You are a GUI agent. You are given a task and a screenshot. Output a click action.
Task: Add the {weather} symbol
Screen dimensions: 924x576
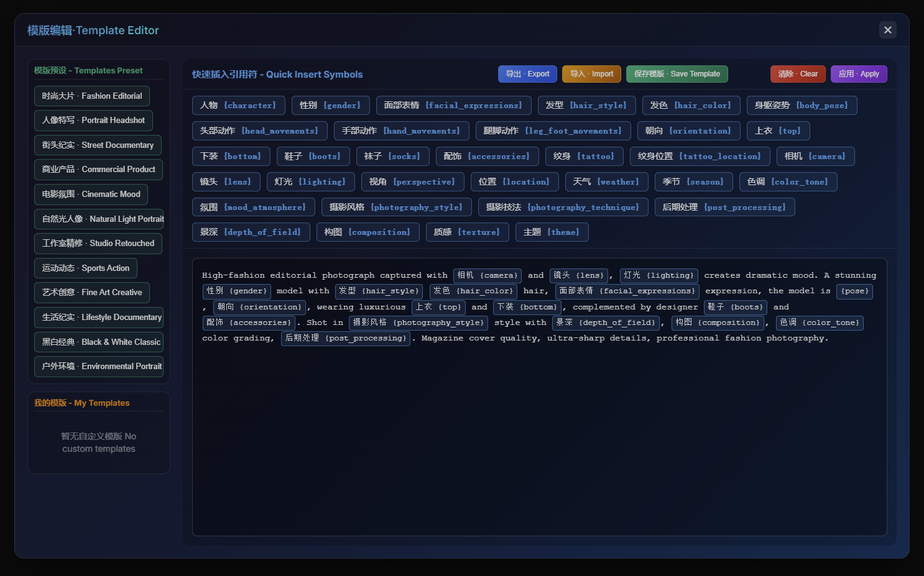[607, 182]
